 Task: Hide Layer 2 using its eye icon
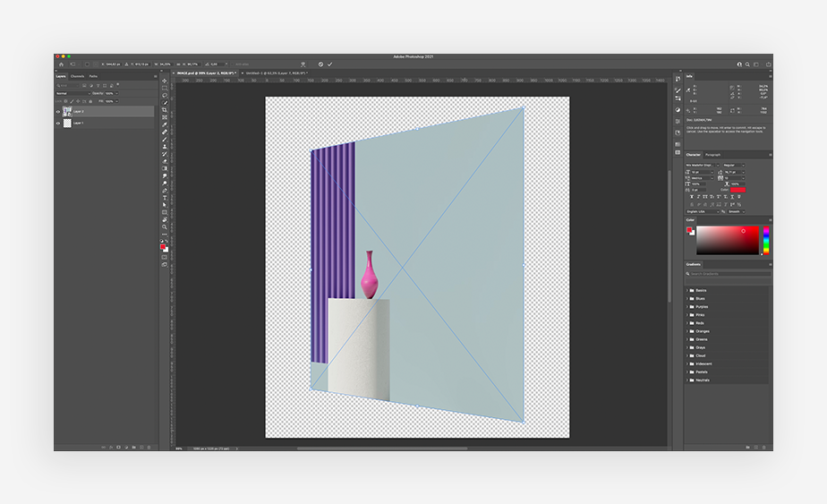click(58, 111)
